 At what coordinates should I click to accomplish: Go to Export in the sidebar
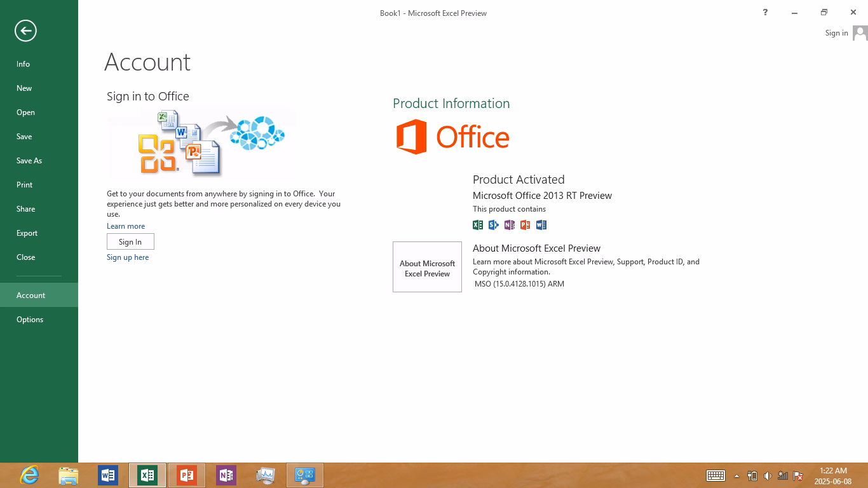[x=27, y=233]
